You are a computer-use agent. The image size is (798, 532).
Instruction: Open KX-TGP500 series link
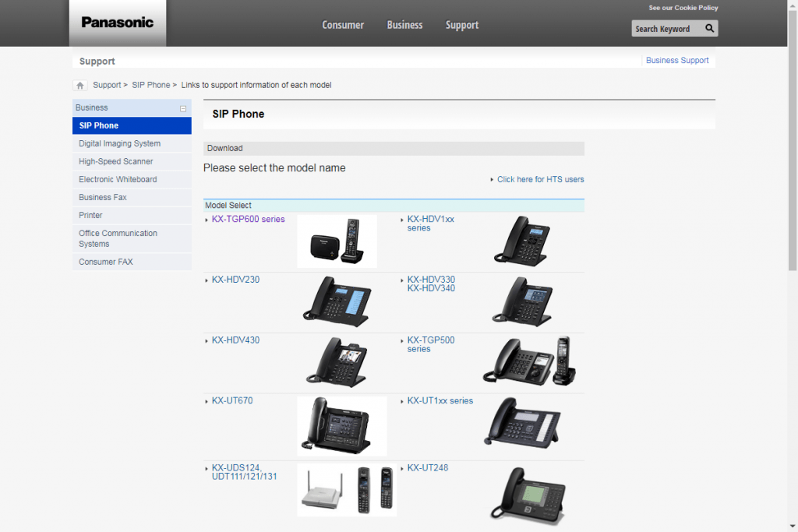[430, 344]
